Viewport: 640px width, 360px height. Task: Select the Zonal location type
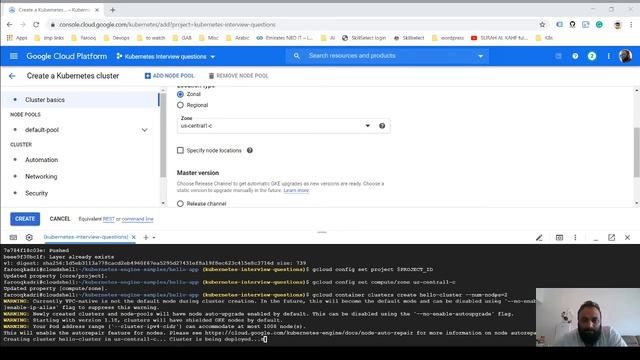pyautogui.click(x=180, y=94)
